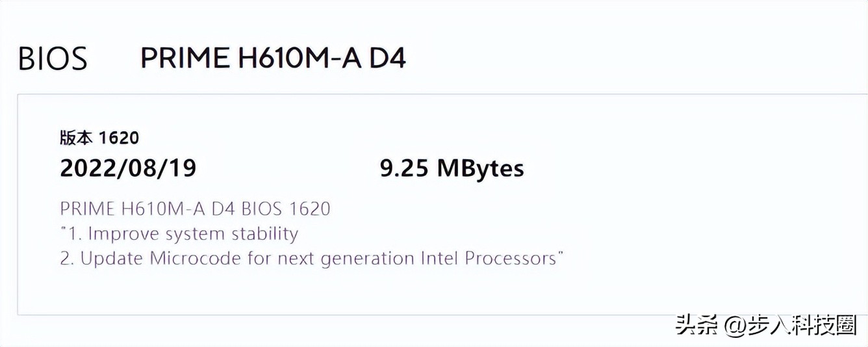The height and width of the screenshot is (347, 868).
Task: Click the BIOS section heading
Action: [53, 59]
